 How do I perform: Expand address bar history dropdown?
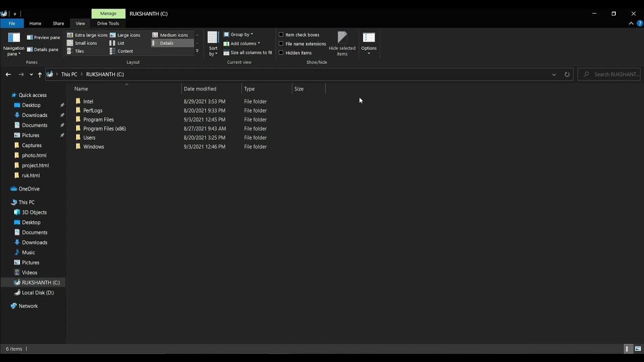point(554,74)
